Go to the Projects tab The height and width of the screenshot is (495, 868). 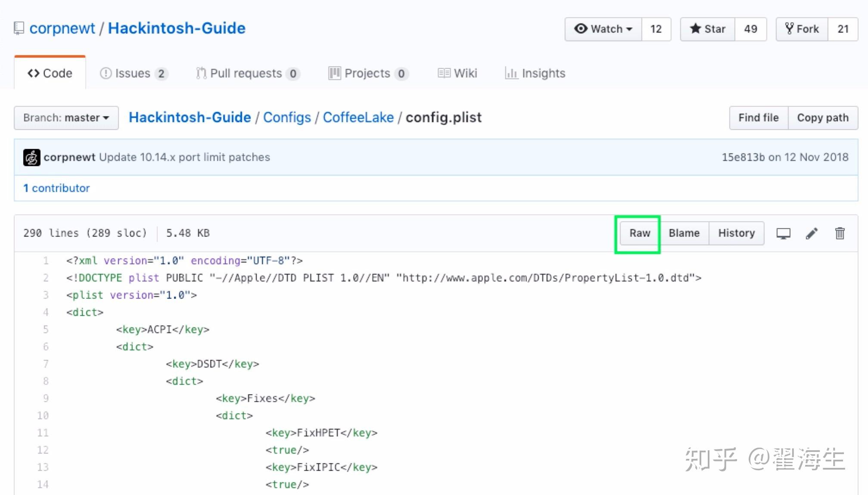pos(367,73)
